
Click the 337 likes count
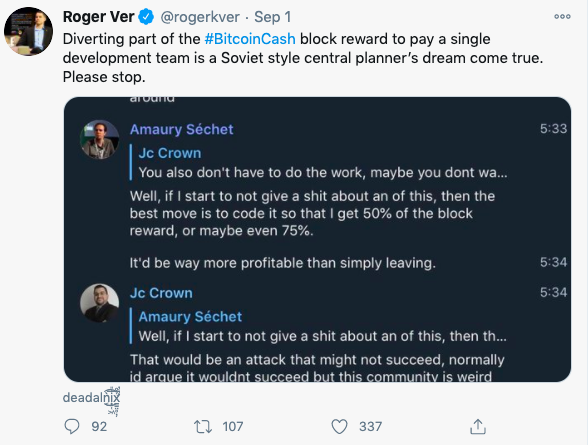370,427
